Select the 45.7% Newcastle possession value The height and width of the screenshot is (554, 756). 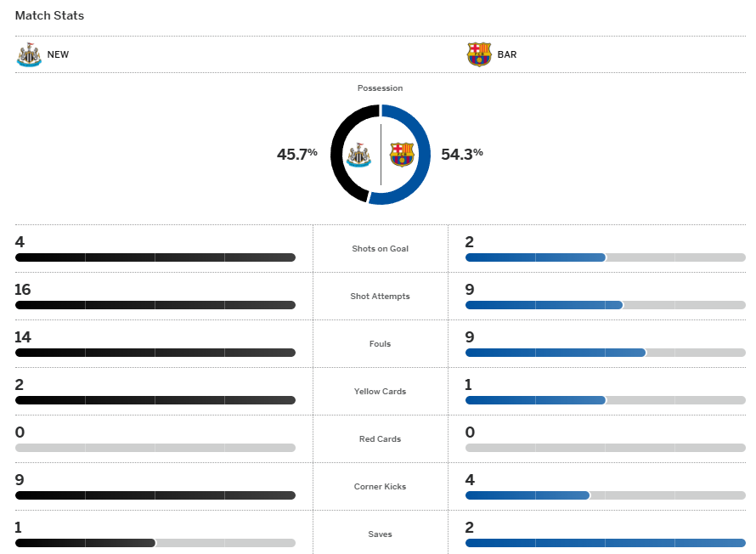point(296,154)
